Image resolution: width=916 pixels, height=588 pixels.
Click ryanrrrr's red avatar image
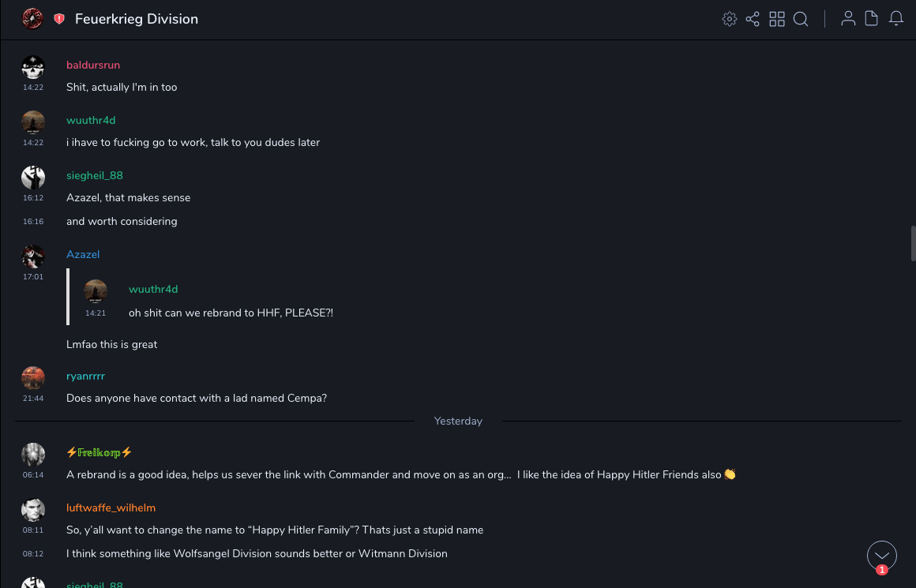pos(33,378)
